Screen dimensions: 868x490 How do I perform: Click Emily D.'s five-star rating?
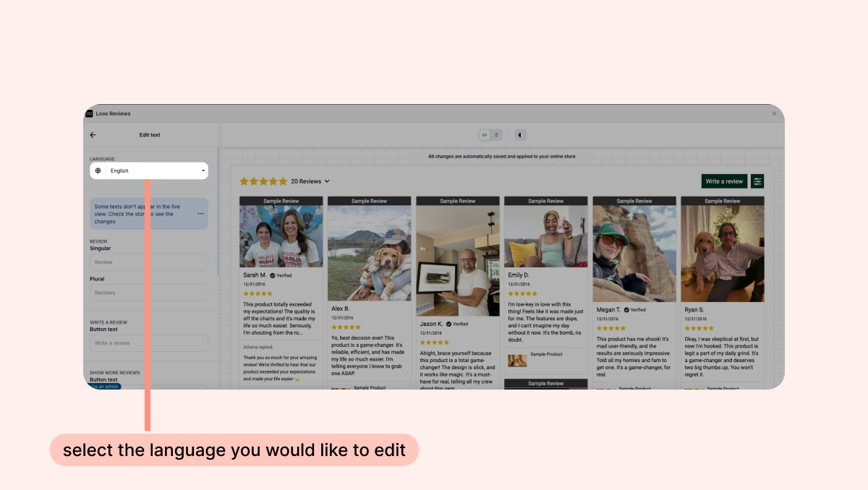coord(522,293)
